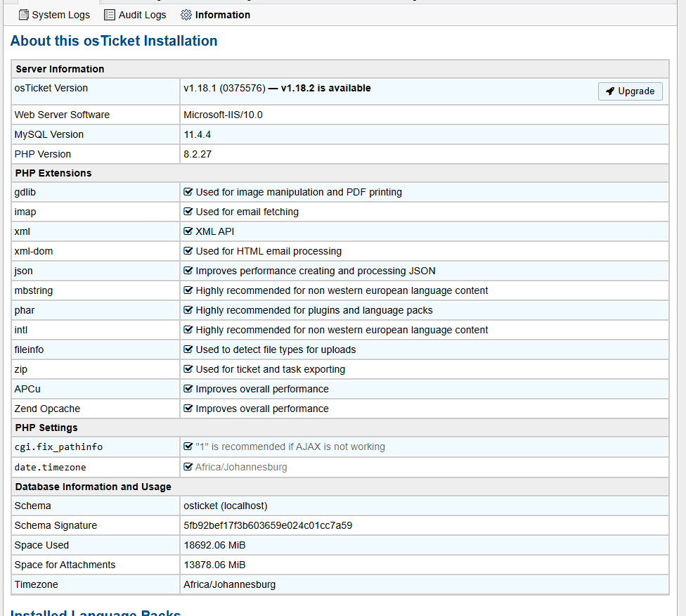686x616 pixels.
Task: Click the Space Used value 18692.06 MiB
Action: click(x=214, y=545)
